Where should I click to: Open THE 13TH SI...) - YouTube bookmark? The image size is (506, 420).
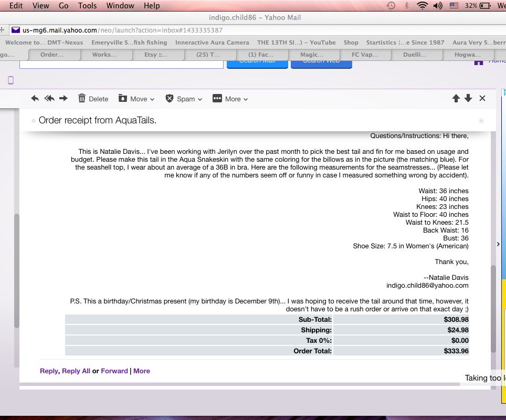click(296, 43)
